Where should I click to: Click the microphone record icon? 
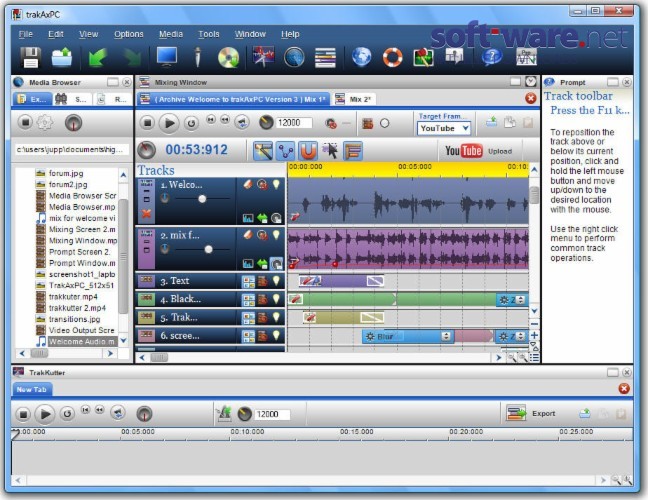[198, 57]
